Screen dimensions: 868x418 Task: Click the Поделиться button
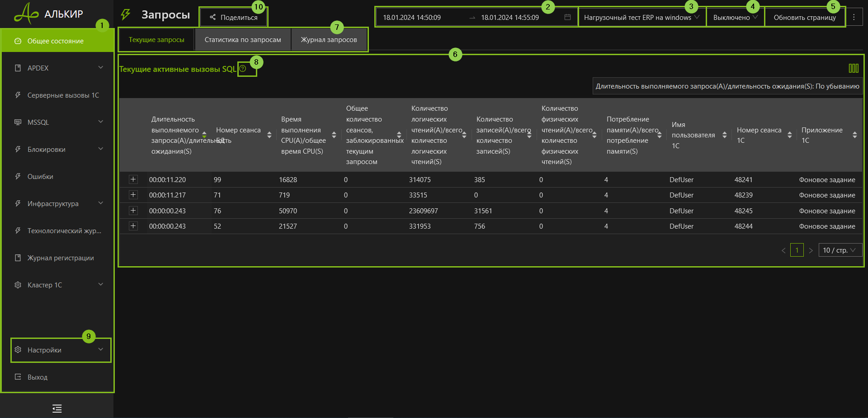(x=234, y=18)
